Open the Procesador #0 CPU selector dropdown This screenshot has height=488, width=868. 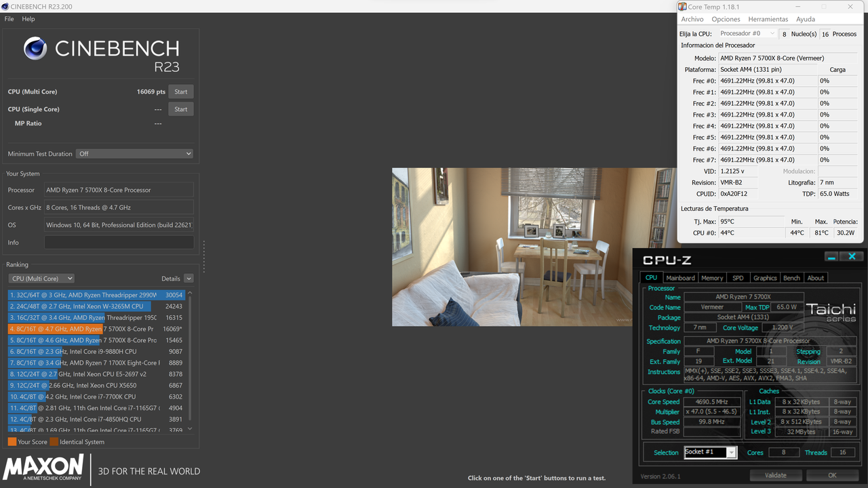click(x=747, y=34)
